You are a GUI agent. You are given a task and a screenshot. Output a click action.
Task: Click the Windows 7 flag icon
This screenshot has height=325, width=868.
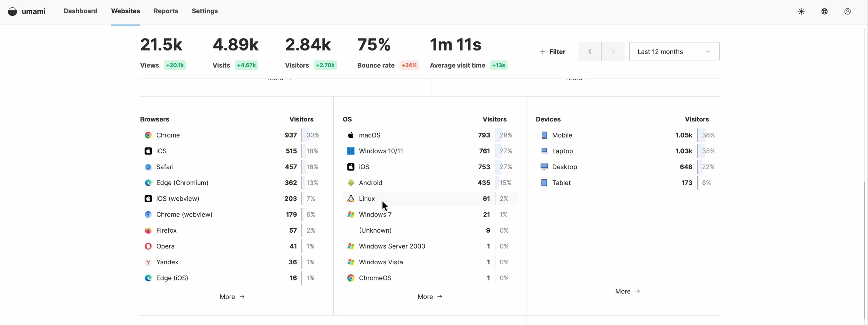tap(351, 214)
